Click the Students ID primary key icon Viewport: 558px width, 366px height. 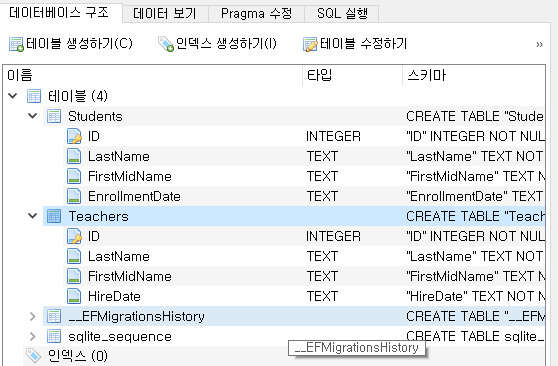(74, 136)
